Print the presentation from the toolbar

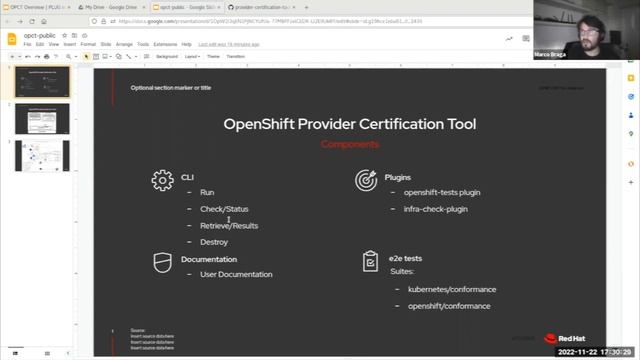(x=47, y=56)
